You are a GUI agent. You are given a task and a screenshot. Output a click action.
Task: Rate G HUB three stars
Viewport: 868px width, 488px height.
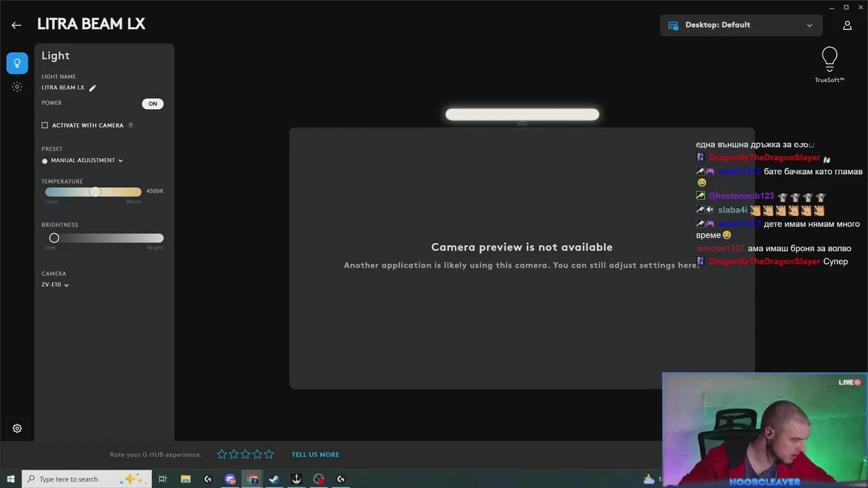click(245, 454)
